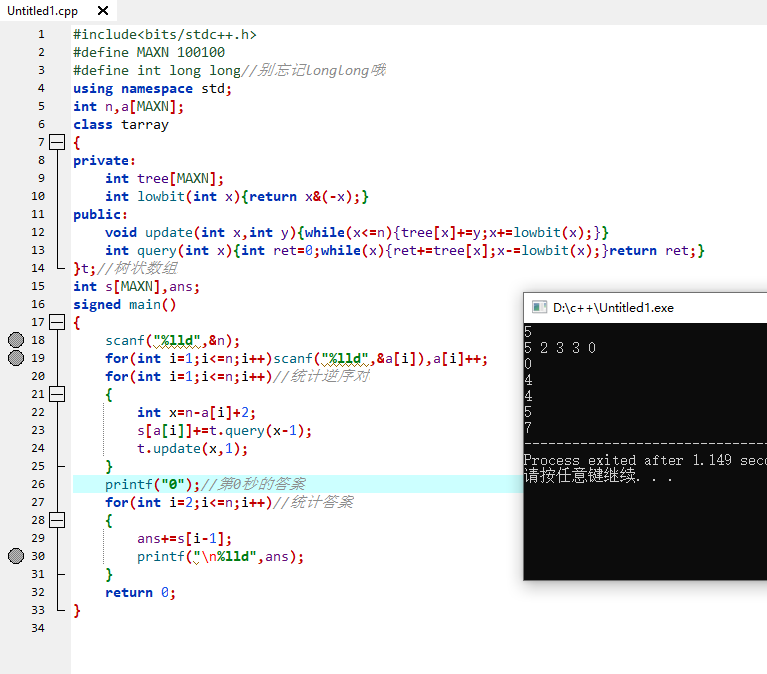Image resolution: width=767 pixels, height=674 pixels.
Task: Toggle the breakpoint marker on line 18
Action: click(16, 340)
